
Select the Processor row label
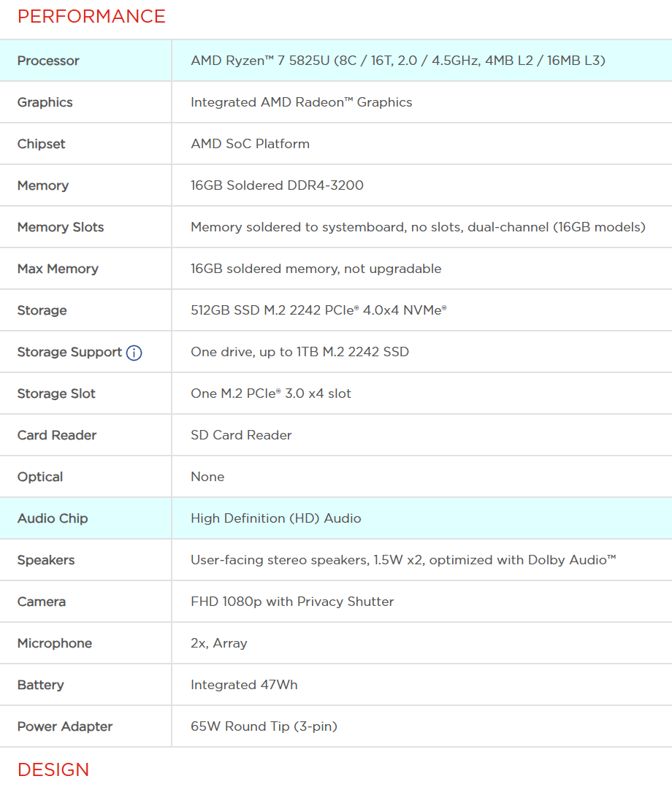pyautogui.click(x=48, y=61)
